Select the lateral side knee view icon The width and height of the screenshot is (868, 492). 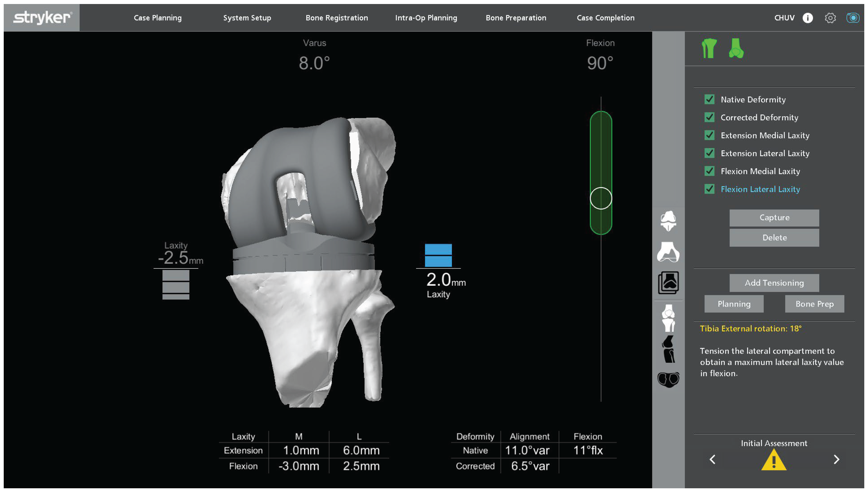[668, 349]
